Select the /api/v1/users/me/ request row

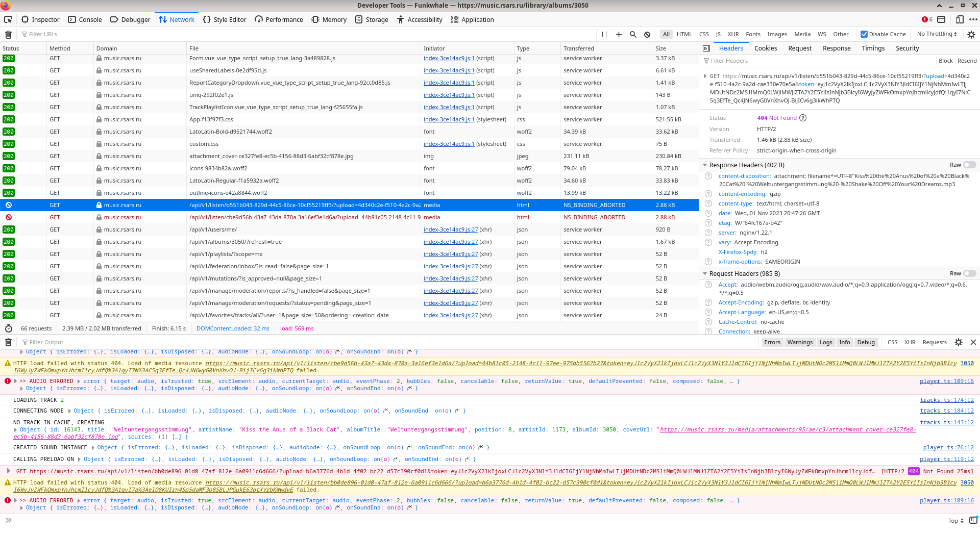click(349, 229)
